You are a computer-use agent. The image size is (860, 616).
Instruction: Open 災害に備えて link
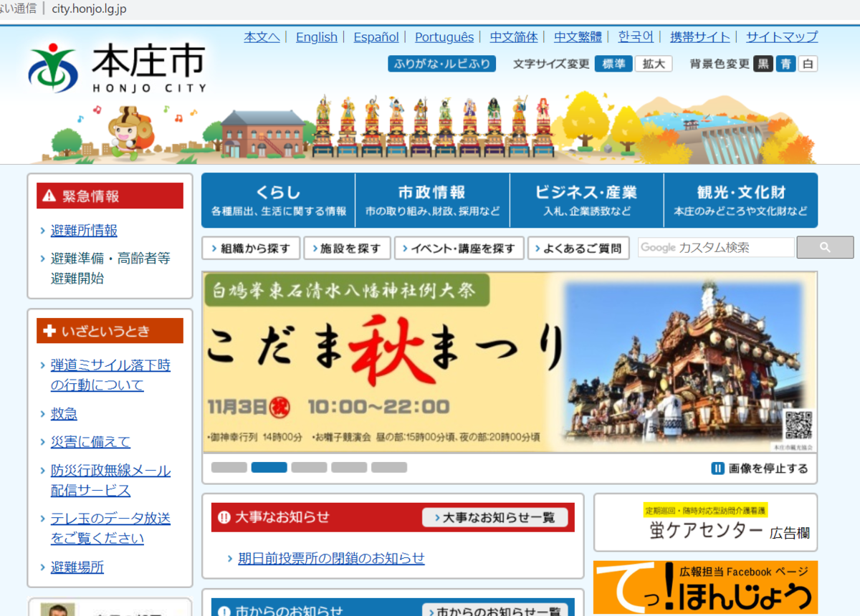pos(90,442)
